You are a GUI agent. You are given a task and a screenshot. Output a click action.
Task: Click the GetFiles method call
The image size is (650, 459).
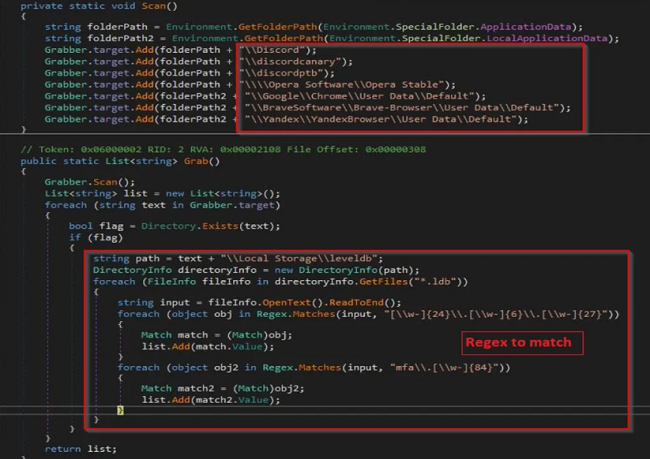click(x=383, y=282)
